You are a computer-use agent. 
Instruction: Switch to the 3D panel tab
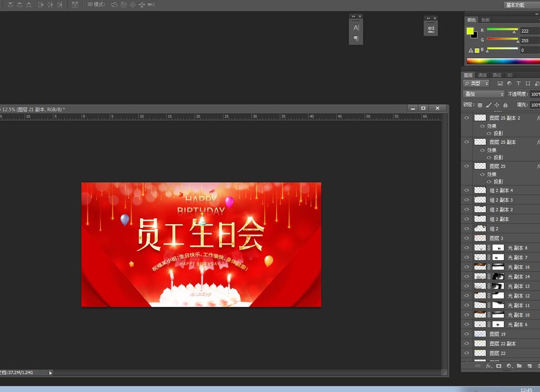[509, 75]
